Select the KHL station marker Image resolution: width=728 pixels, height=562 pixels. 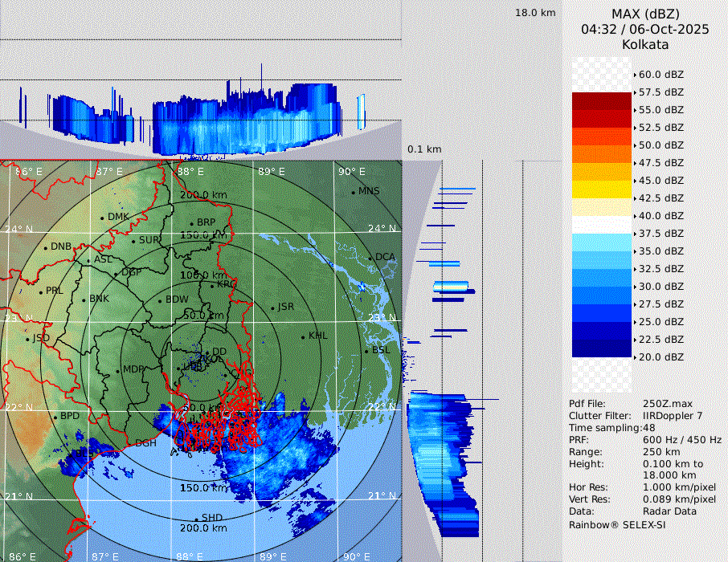[303, 336]
